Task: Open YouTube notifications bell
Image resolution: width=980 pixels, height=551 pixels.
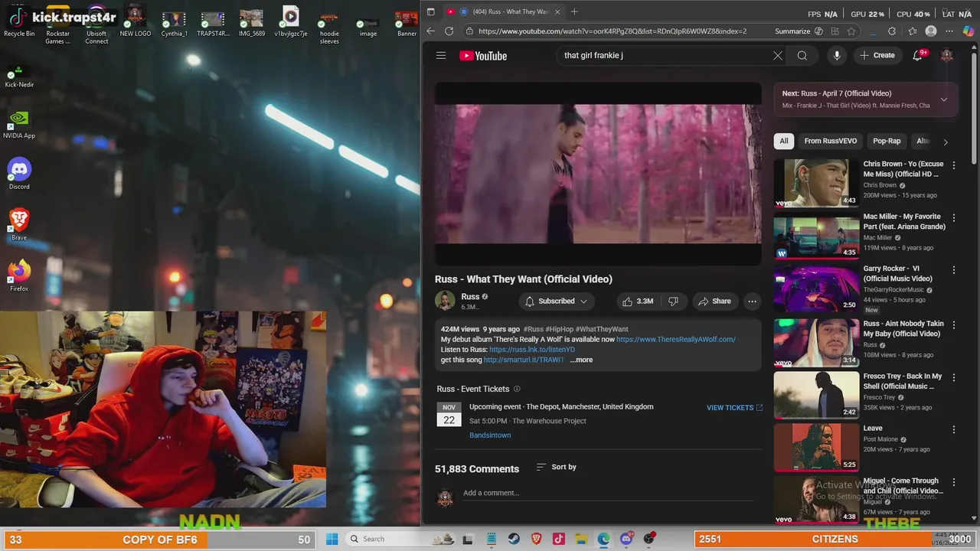Action: tap(918, 55)
